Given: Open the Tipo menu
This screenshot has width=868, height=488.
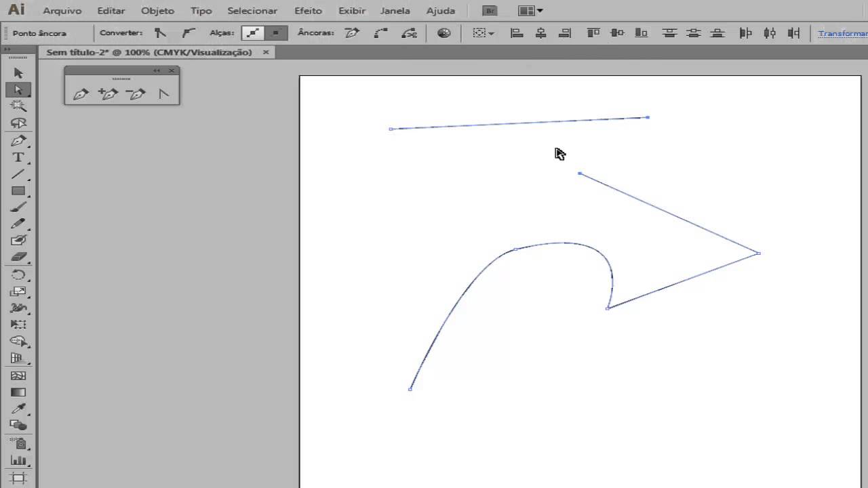Looking at the screenshot, I should (x=201, y=11).
